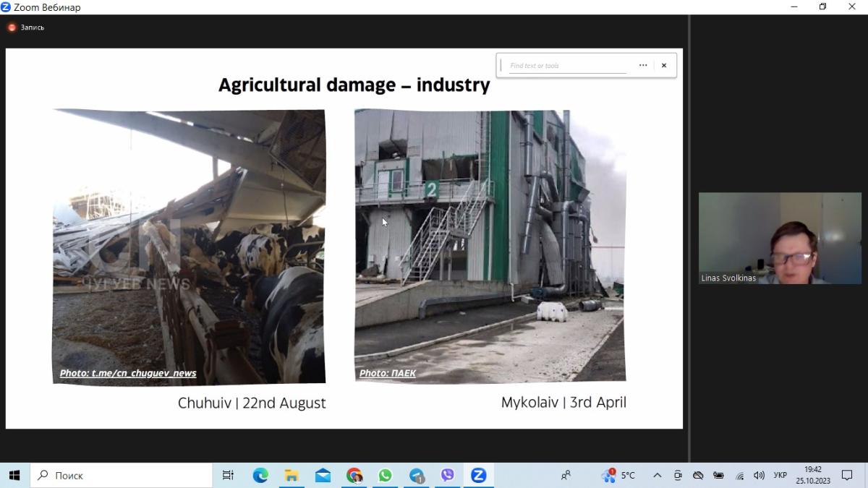Click the Запись recording label
Viewport: 868px width, 488px height.
(x=33, y=27)
